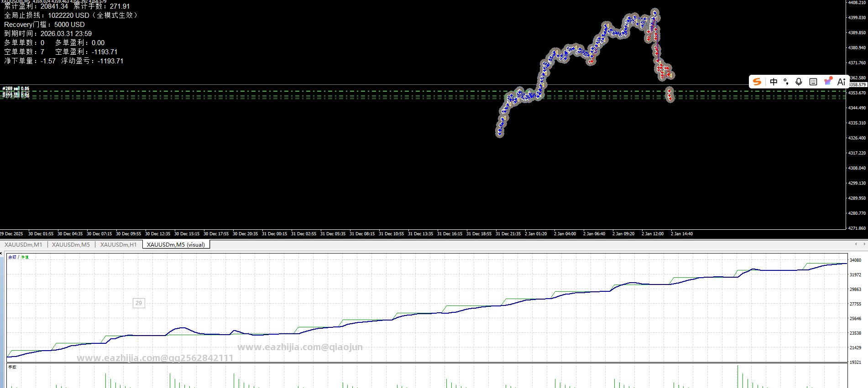Click the 净值 equity legend label

(25, 257)
